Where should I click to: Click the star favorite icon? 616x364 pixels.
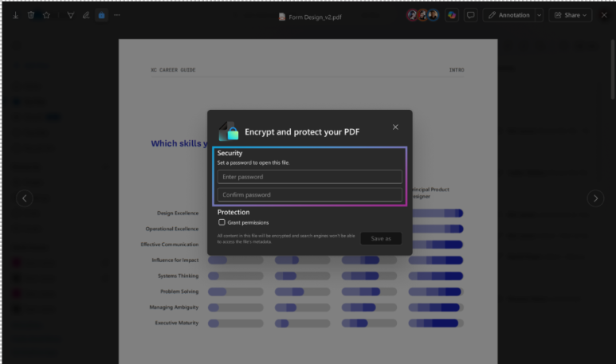tap(46, 15)
